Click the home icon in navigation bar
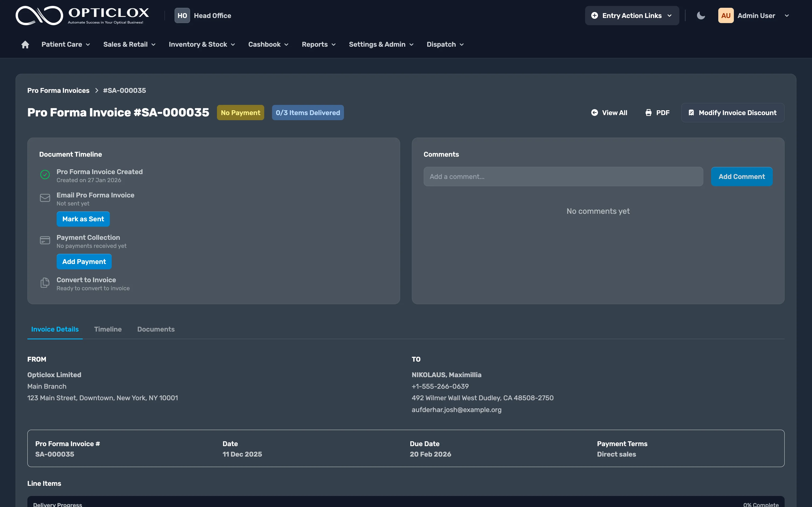 click(x=25, y=45)
